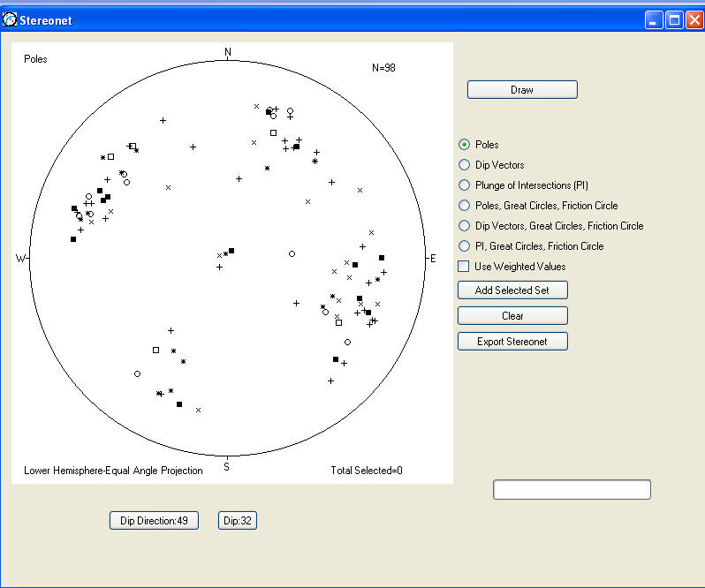This screenshot has width=705, height=588.
Task: Click the Dip:32 button
Action: pos(238,521)
